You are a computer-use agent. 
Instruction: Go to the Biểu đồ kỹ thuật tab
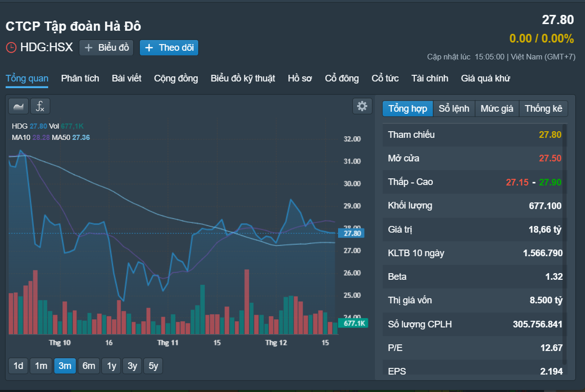click(x=243, y=78)
